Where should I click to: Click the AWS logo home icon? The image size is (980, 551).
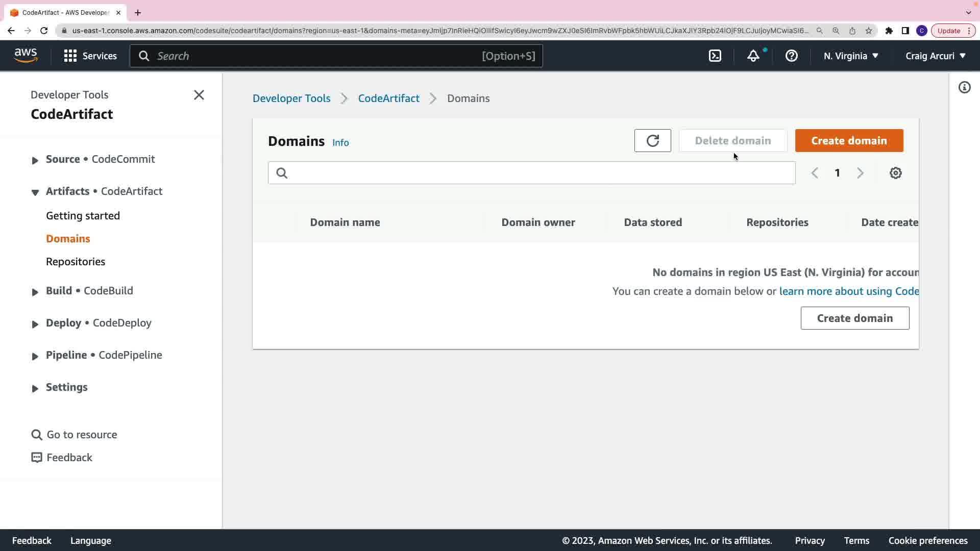point(26,56)
